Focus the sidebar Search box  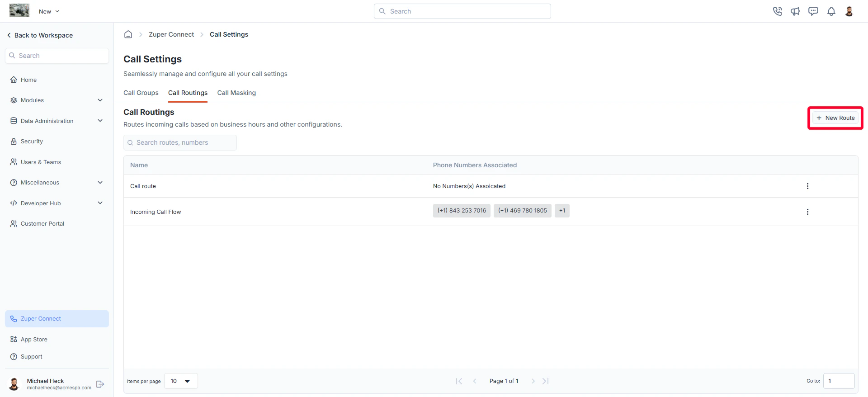click(57, 56)
